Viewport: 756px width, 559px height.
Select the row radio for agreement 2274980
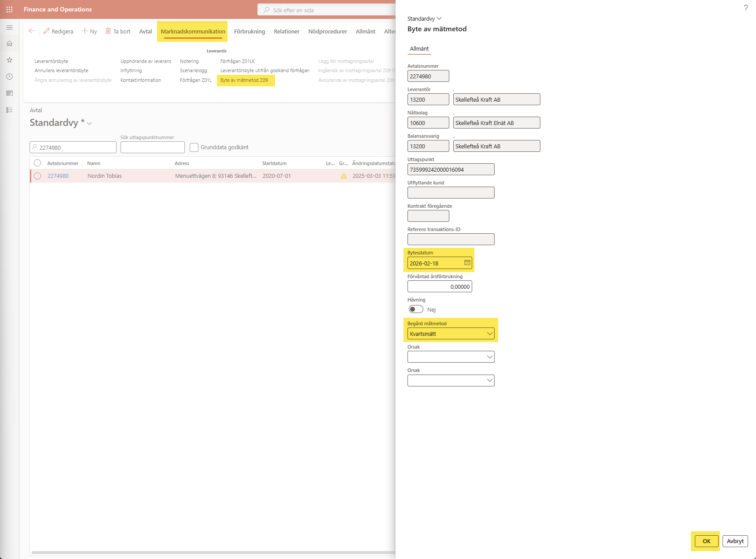(37, 176)
